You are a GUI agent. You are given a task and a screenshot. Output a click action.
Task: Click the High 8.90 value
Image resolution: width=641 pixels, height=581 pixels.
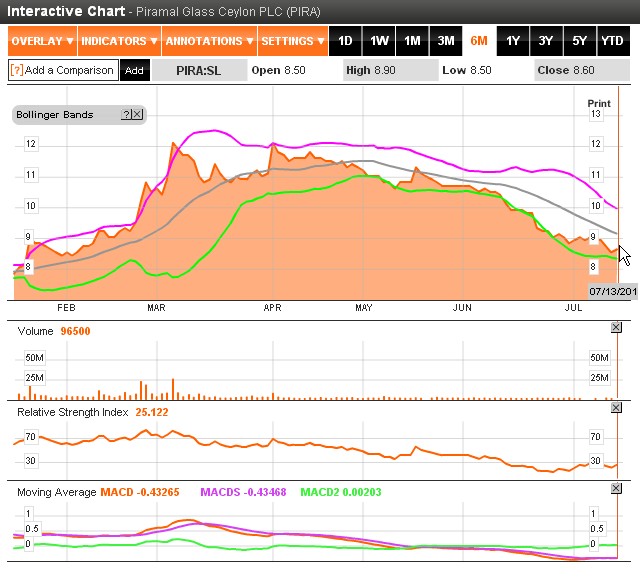click(371, 70)
